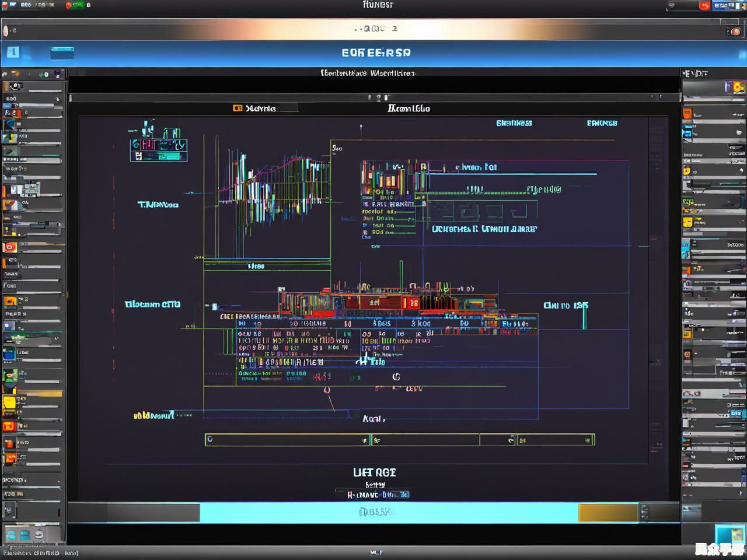This screenshot has width=747, height=560.
Task: Select the red-orange circle icon in left sidebar
Action: pos(10,247)
